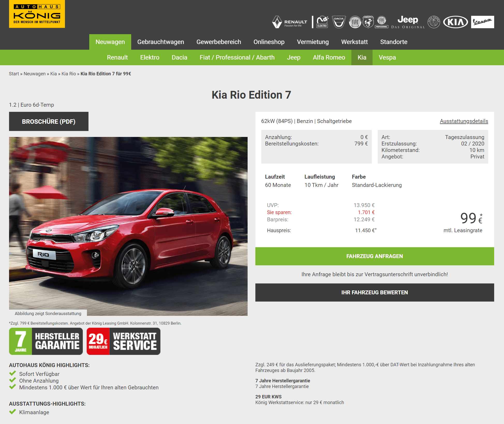Click the Sofort Verfügbar highlight
The height and width of the screenshot is (424, 504).
coord(39,374)
